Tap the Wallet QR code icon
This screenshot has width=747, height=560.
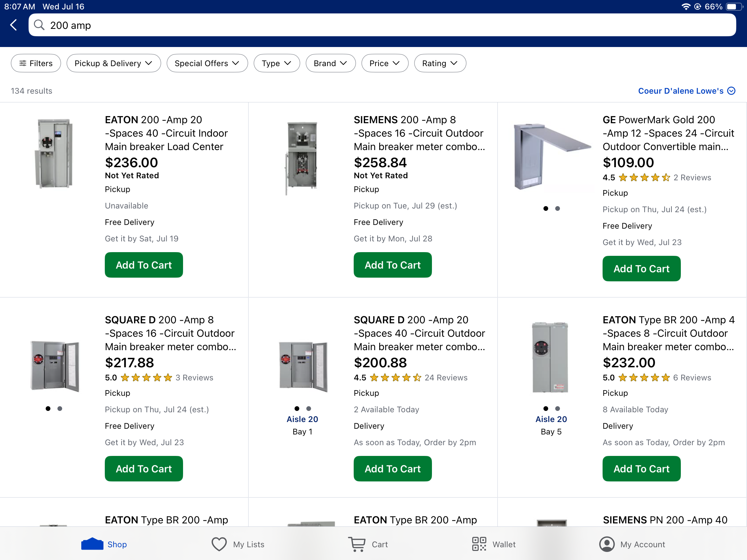coord(479,544)
